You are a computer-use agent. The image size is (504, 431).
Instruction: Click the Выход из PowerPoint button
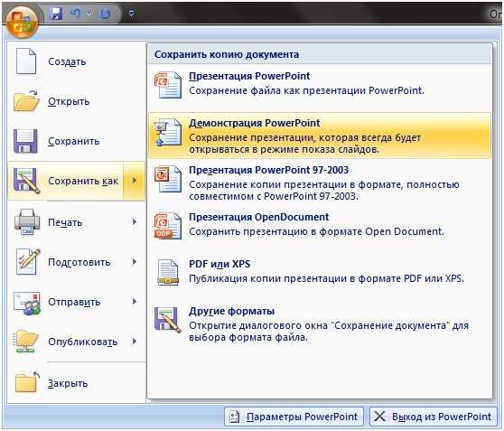[434, 417]
